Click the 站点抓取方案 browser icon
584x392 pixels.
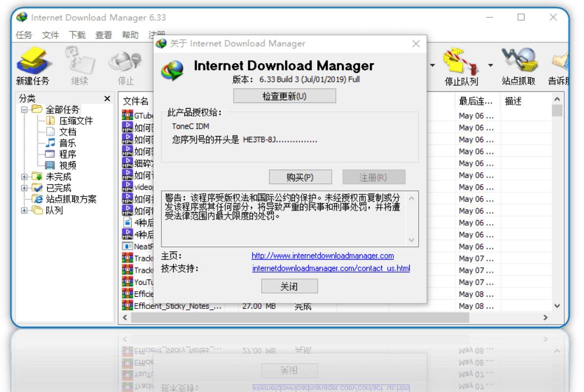[x=37, y=199]
